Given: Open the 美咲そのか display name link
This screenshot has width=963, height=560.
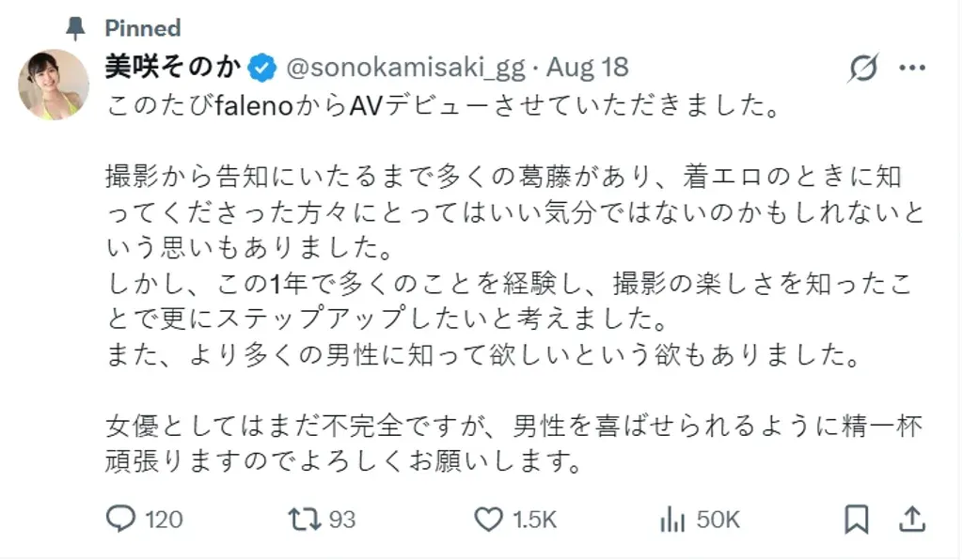Looking at the screenshot, I should click(x=173, y=68).
